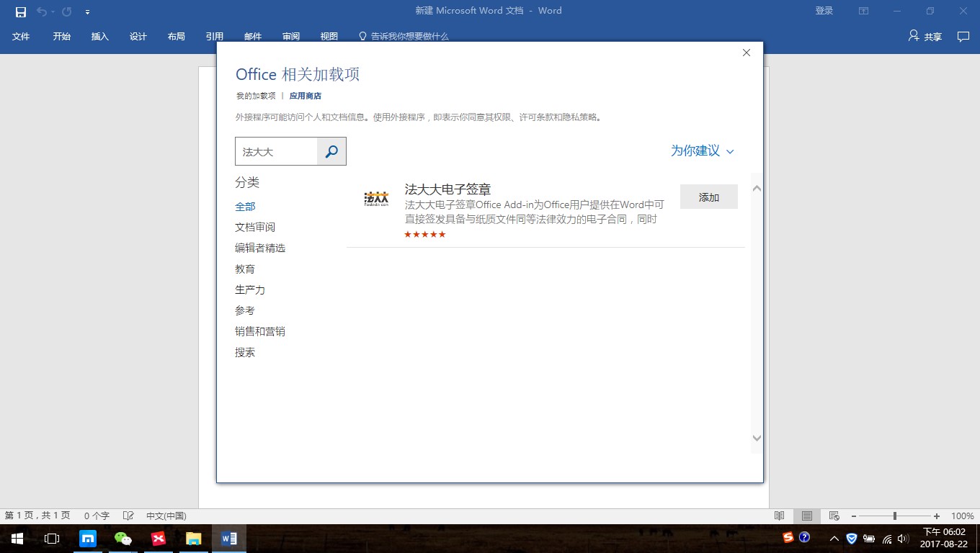Open File Explorer from taskbar
980x553 pixels.
click(x=194, y=539)
